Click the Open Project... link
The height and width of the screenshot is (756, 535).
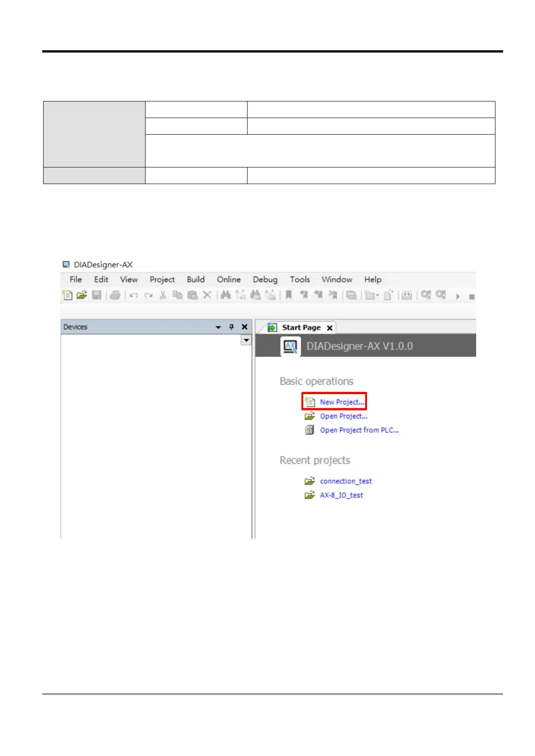(344, 416)
